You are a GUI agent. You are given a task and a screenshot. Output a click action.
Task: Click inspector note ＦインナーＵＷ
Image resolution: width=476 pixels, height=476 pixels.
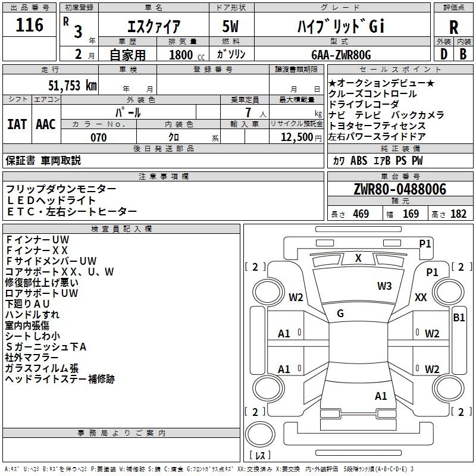coord(37,240)
